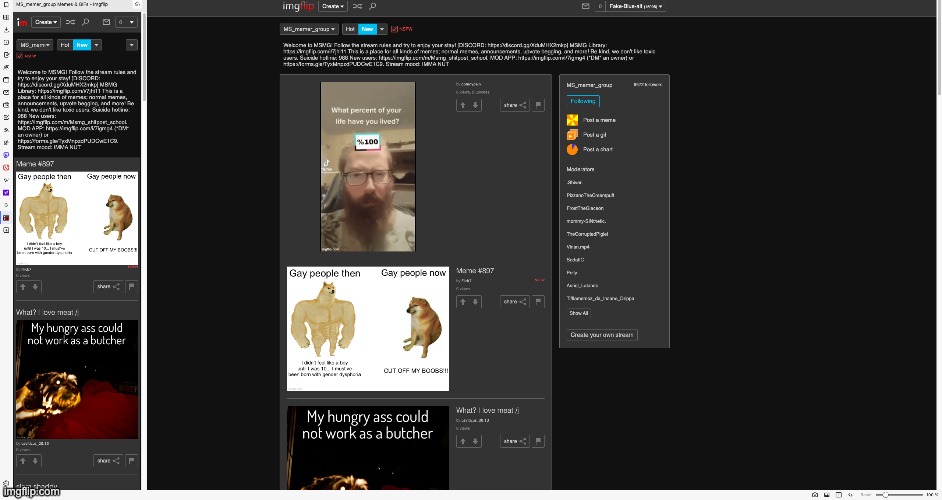This screenshot has width=942, height=500.
Task: Upvote Meme #897 in left sidebar panel
Action: coord(23,287)
